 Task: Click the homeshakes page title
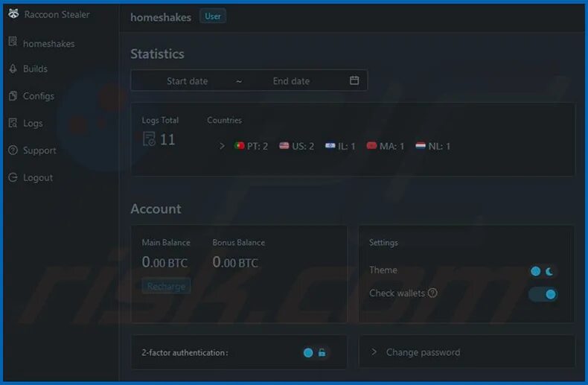click(161, 17)
